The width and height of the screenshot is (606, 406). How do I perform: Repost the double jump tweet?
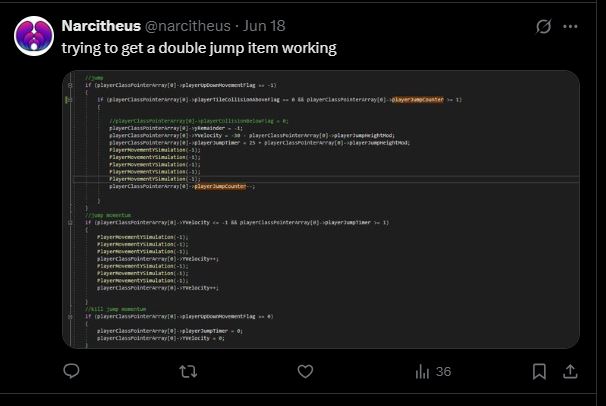(x=188, y=372)
